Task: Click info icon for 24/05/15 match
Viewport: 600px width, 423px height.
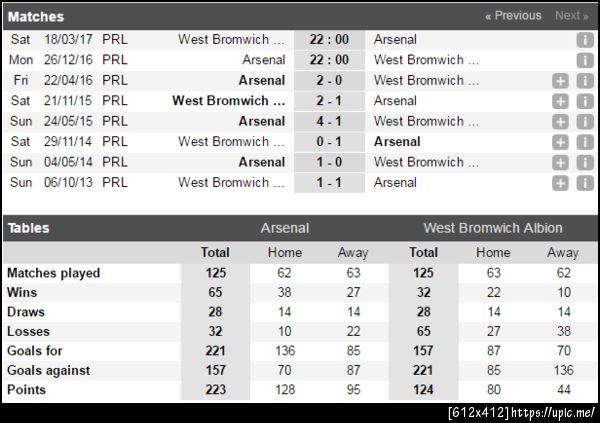Action: click(585, 121)
